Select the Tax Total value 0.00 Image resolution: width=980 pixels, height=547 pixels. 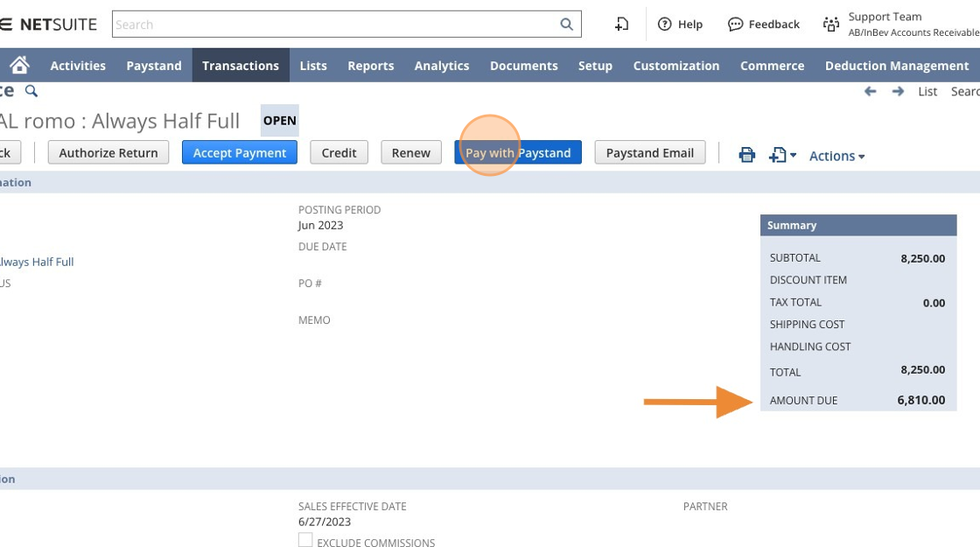(934, 303)
